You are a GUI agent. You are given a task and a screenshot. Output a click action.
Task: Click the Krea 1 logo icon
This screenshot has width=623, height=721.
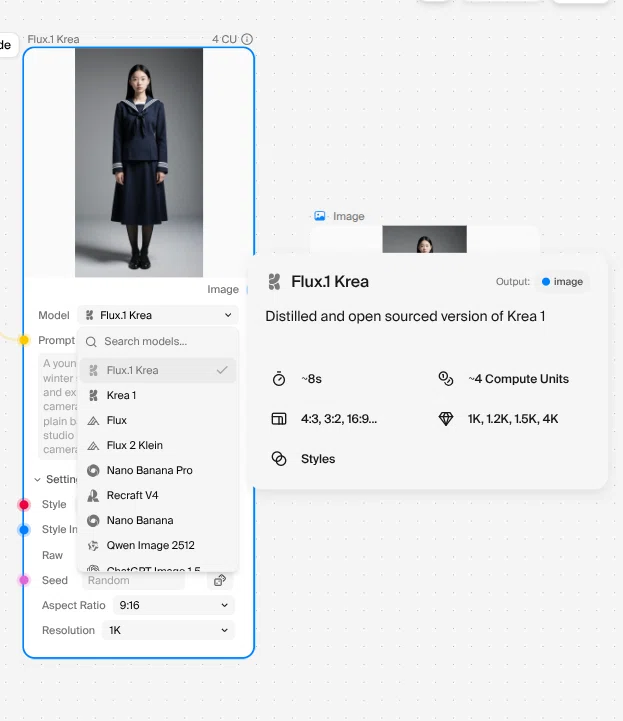93,395
